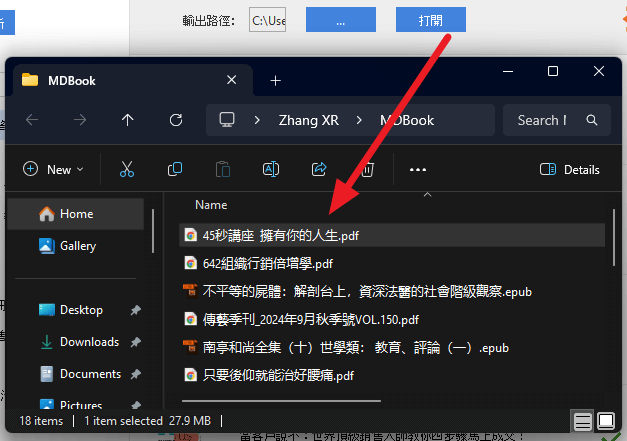This screenshot has width=627, height=441.
Task: Click the Cut scissors icon
Action: point(127,170)
